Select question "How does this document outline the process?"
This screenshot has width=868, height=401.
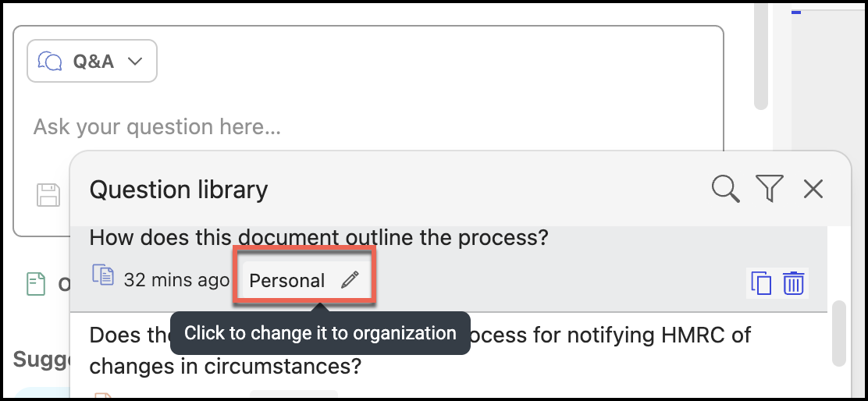pos(318,237)
